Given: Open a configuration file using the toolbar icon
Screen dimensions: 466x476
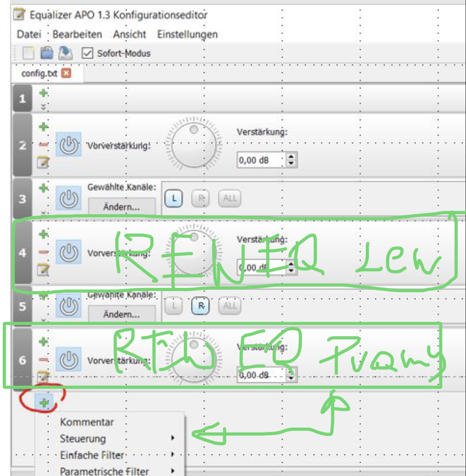Looking at the screenshot, I should (47, 53).
